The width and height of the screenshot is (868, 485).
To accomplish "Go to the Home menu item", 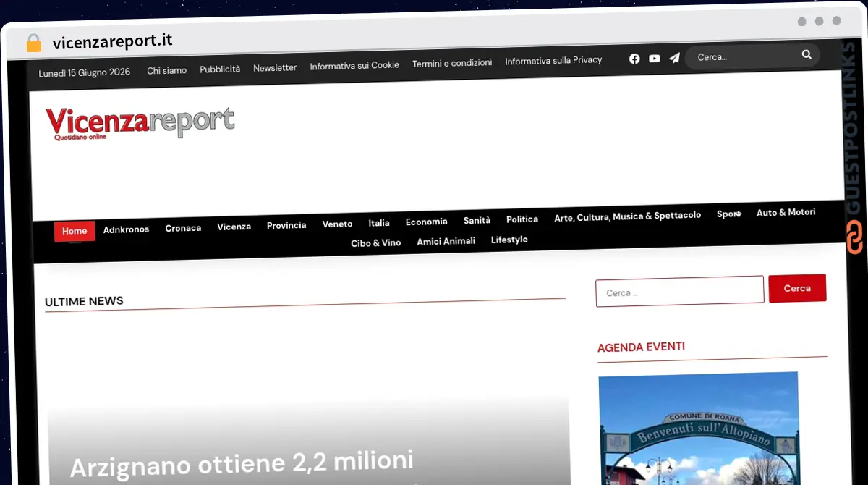I will pos(75,231).
